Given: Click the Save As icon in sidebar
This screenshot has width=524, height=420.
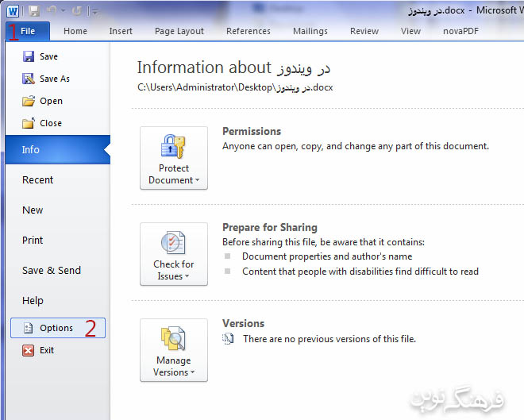Looking at the screenshot, I should point(29,79).
